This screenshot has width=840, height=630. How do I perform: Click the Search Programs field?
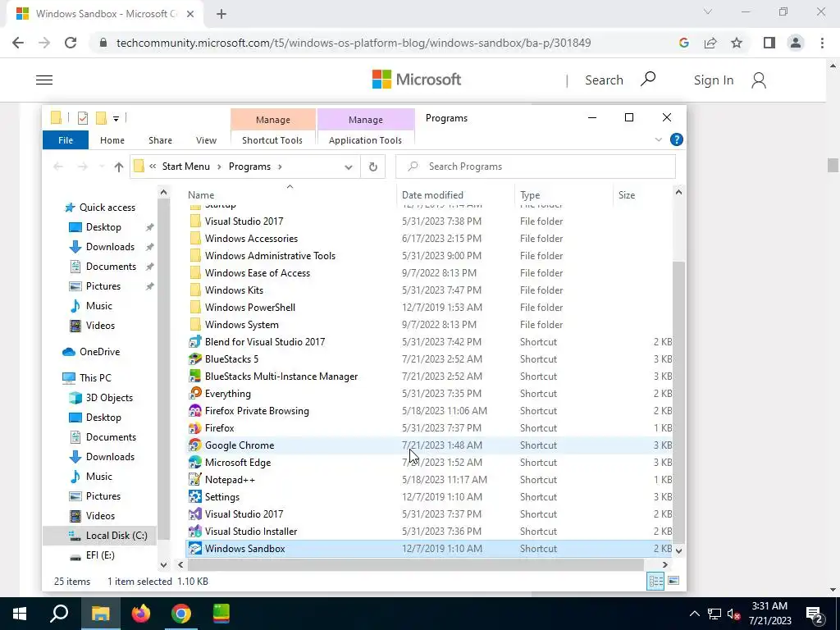coord(536,167)
